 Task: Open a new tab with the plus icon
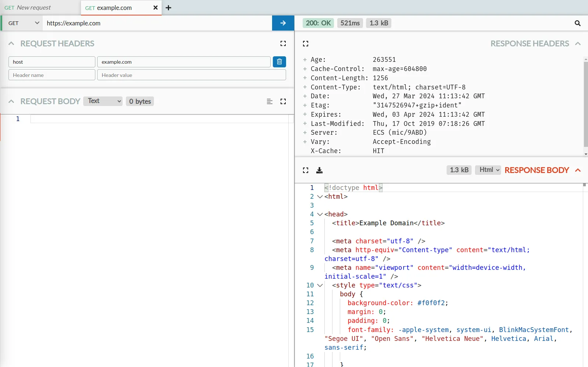168,8
